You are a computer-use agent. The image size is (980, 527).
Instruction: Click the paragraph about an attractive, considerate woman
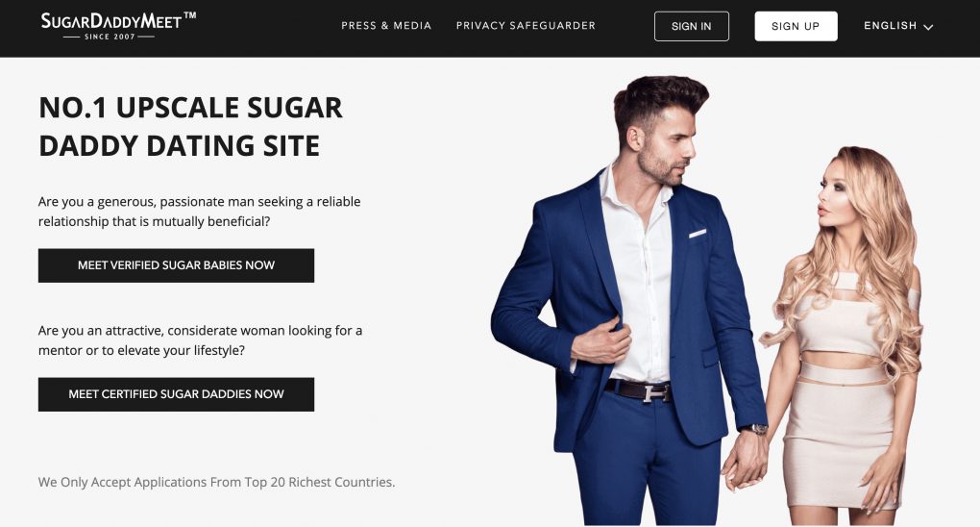[200, 340]
